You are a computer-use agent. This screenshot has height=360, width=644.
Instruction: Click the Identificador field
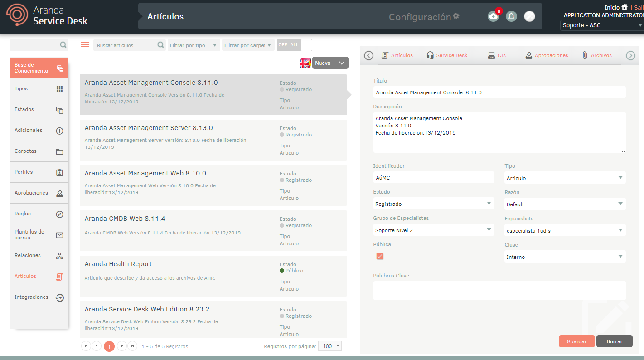click(434, 178)
